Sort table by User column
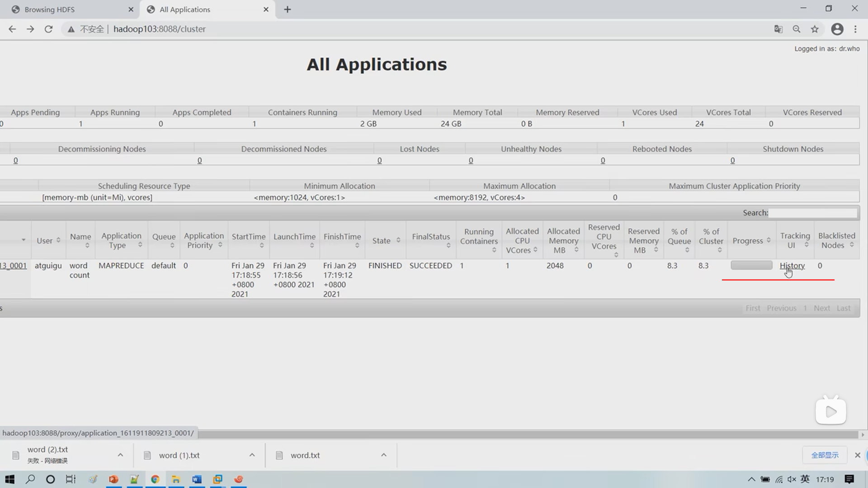This screenshot has width=868, height=488. (48, 240)
